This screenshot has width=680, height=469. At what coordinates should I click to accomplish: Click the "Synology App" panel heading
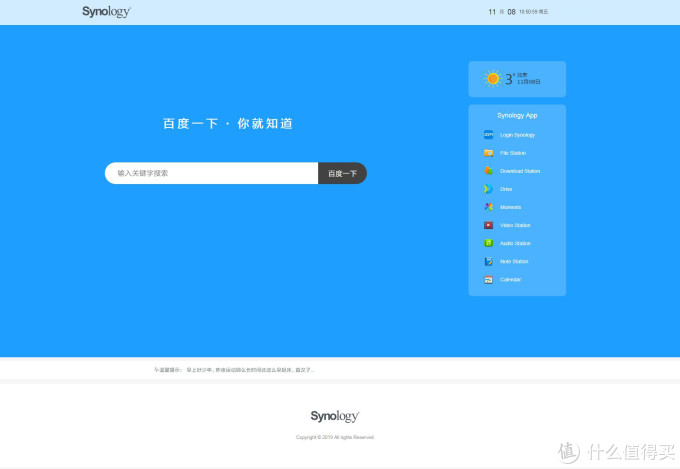coord(517,115)
